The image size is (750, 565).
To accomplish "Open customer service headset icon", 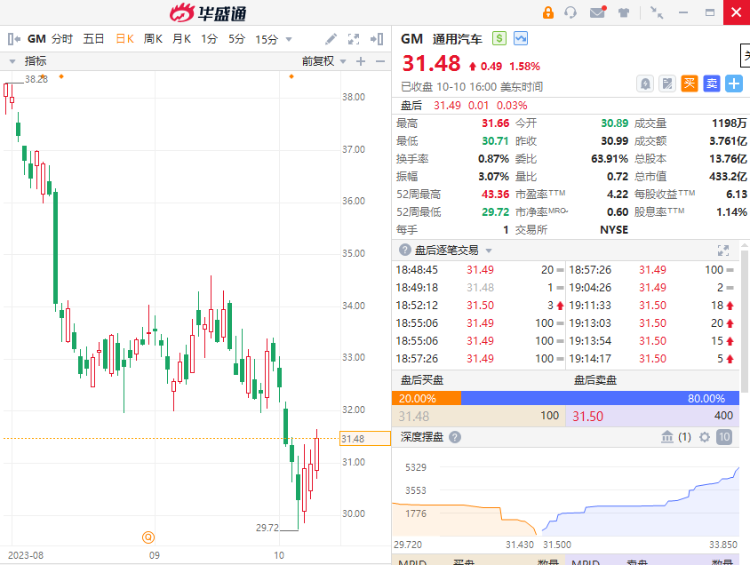I will point(570,12).
